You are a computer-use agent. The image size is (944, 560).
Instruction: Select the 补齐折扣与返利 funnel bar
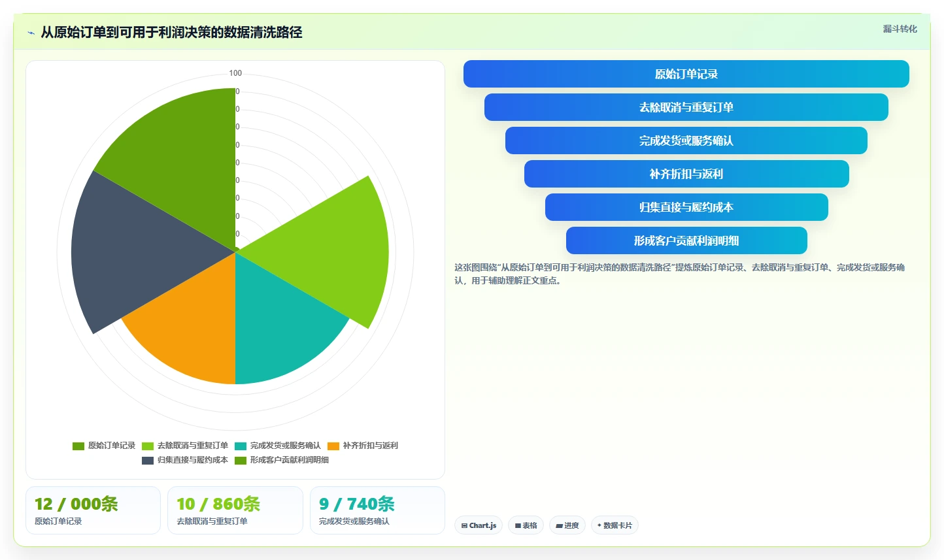click(x=686, y=174)
